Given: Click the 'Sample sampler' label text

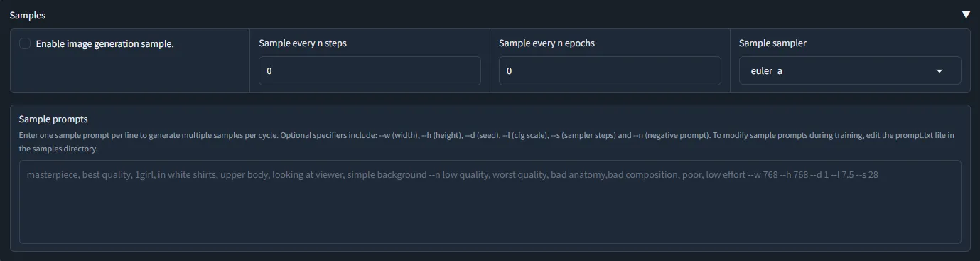Looking at the screenshot, I should click(x=772, y=43).
